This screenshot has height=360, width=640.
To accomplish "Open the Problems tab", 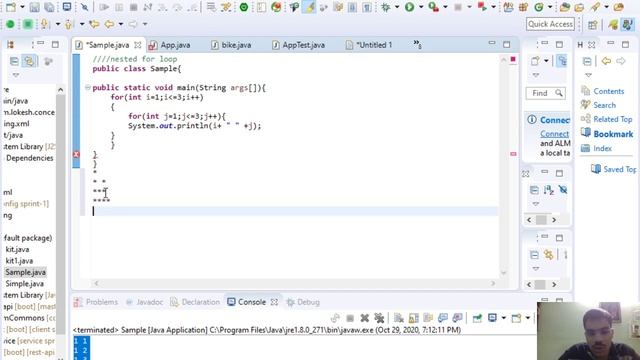I will click(x=96, y=302).
